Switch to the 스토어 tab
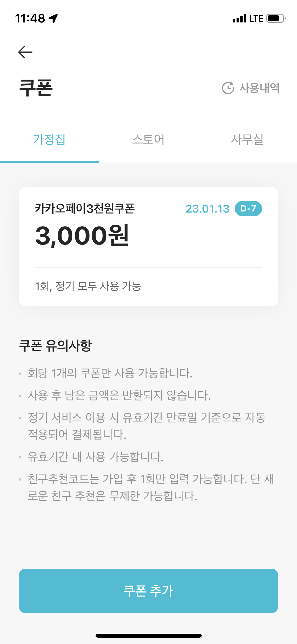Viewport: 297px width, 644px height. (x=148, y=139)
